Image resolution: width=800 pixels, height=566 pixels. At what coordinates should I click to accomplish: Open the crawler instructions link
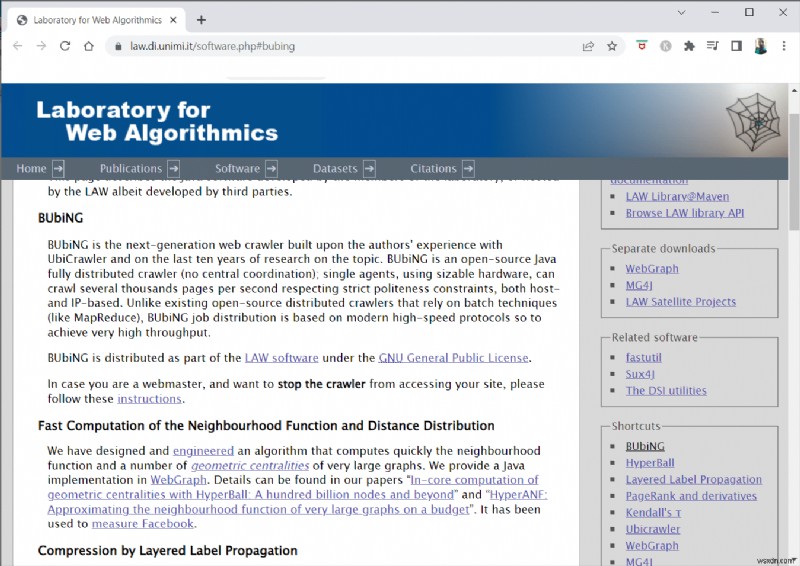click(x=149, y=399)
